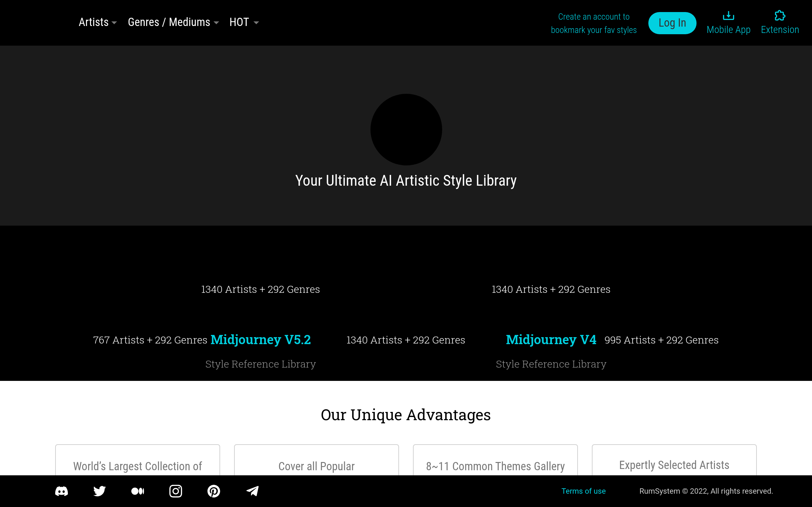Visit the Medium icon link
The image size is (812, 507).
pos(138,491)
